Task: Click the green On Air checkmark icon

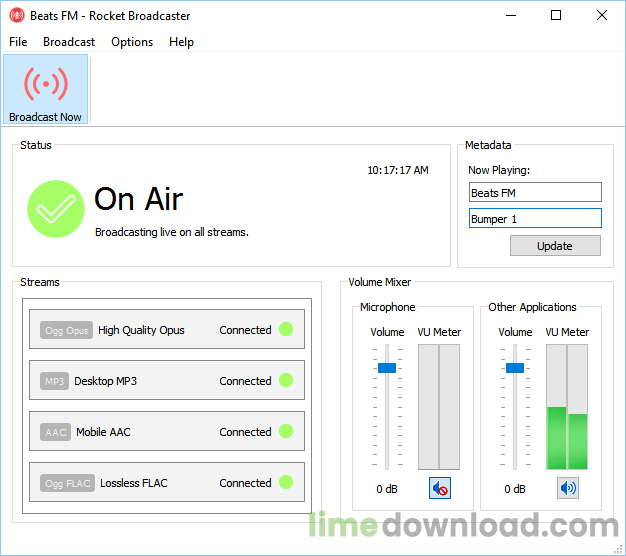Action: (x=56, y=209)
